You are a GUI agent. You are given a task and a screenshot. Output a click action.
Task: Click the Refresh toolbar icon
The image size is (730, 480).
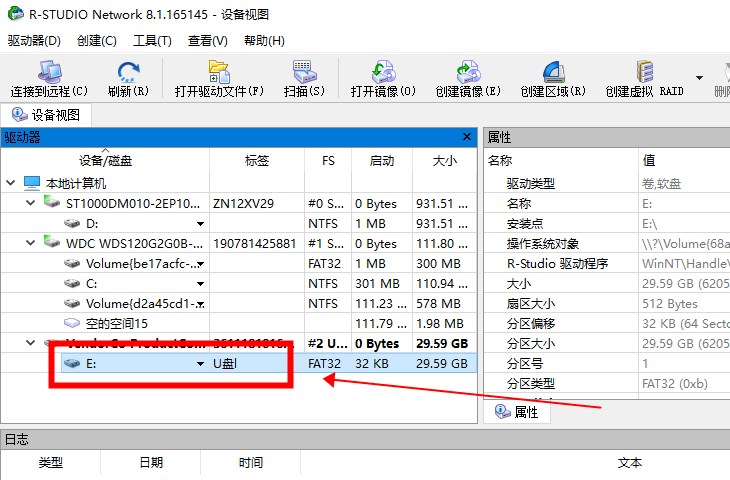[128, 72]
